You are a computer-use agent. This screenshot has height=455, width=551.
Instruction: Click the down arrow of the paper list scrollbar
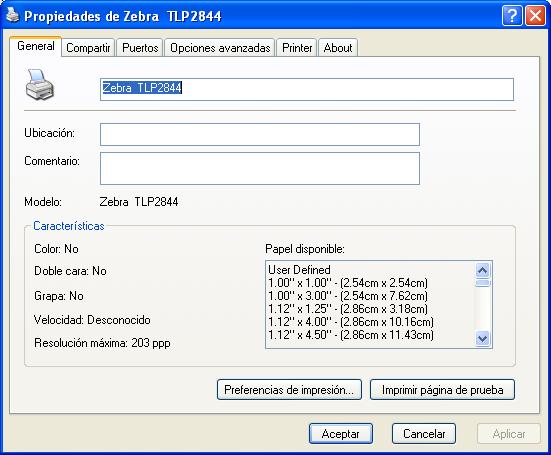pos(482,339)
